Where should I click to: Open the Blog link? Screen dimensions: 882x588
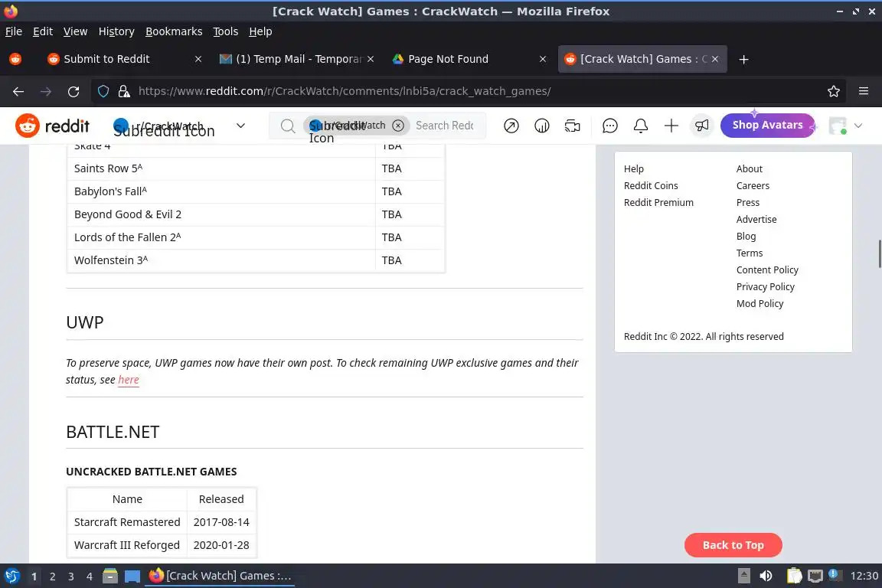[x=746, y=237]
